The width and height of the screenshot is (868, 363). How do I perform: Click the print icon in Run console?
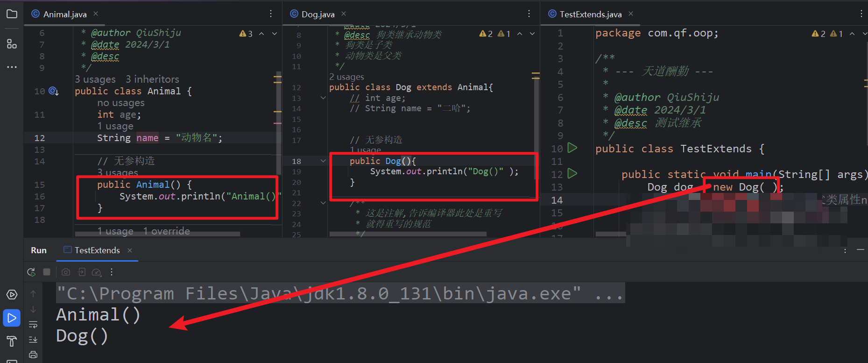[33, 355]
